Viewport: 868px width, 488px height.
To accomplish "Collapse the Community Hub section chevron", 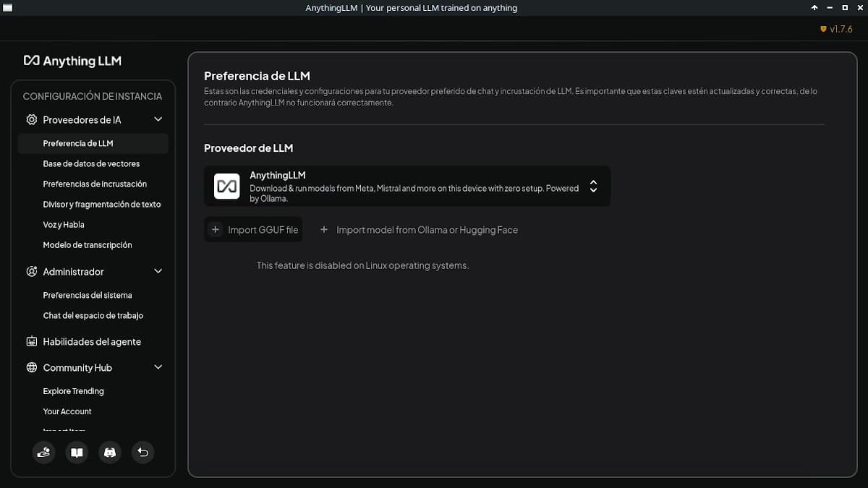I will (158, 367).
